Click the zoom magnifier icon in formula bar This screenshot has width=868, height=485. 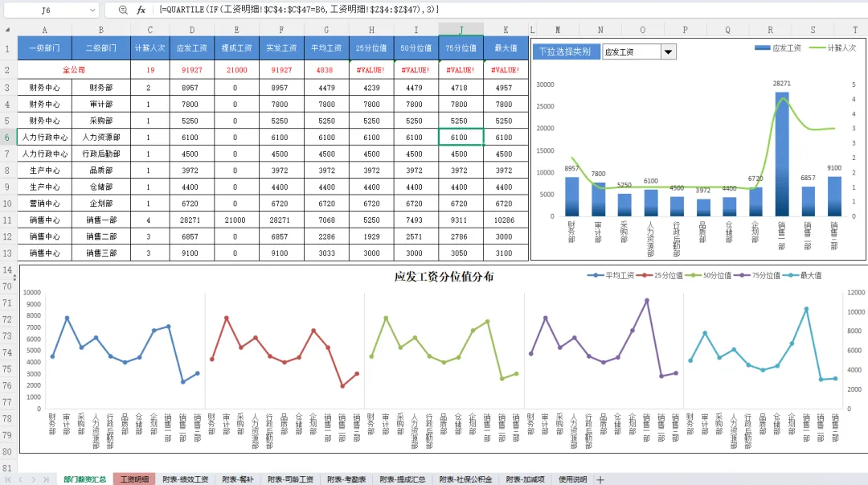[123, 10]
